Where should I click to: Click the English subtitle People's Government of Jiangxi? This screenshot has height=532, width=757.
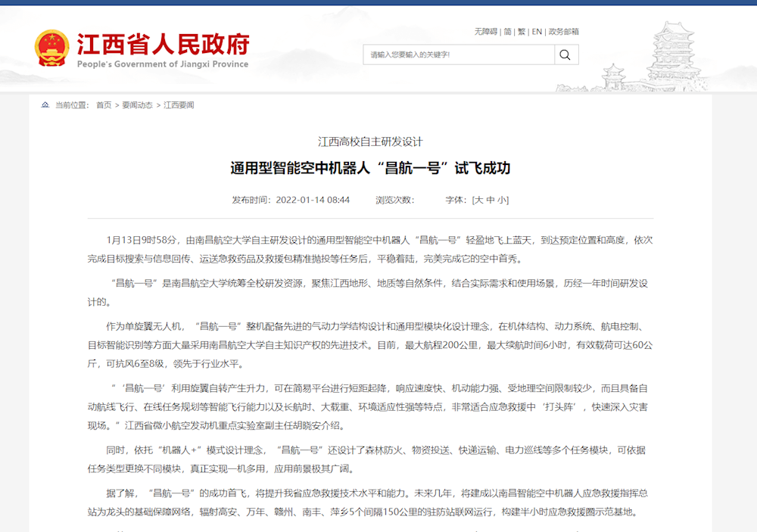click(x=163, y=64)
